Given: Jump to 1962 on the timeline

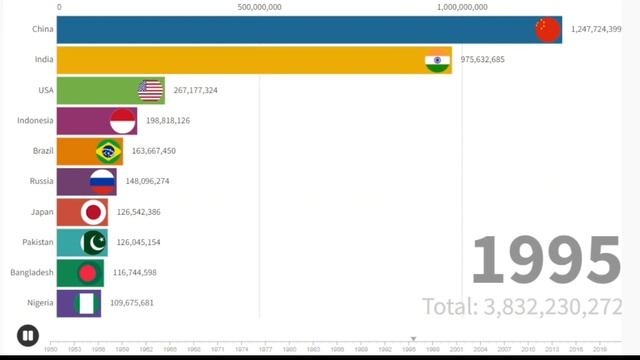Looking at the screenshot, I should click(146, 349).
